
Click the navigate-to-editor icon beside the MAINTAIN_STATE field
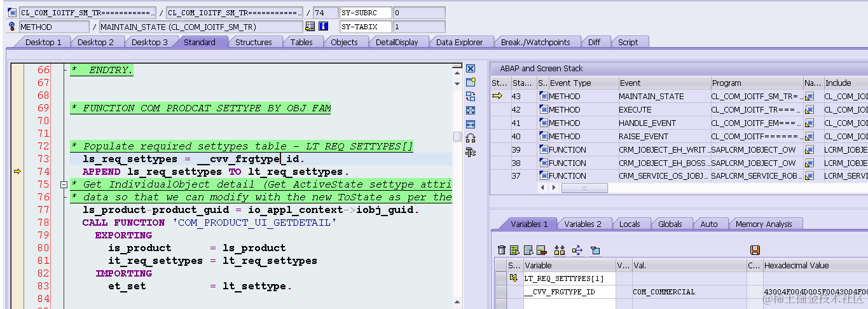click(x=310, y=27)
